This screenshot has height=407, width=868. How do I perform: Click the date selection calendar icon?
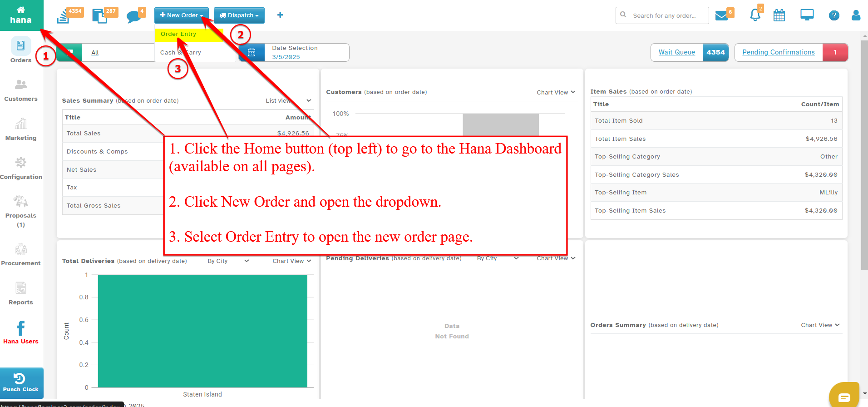point(252,52)
